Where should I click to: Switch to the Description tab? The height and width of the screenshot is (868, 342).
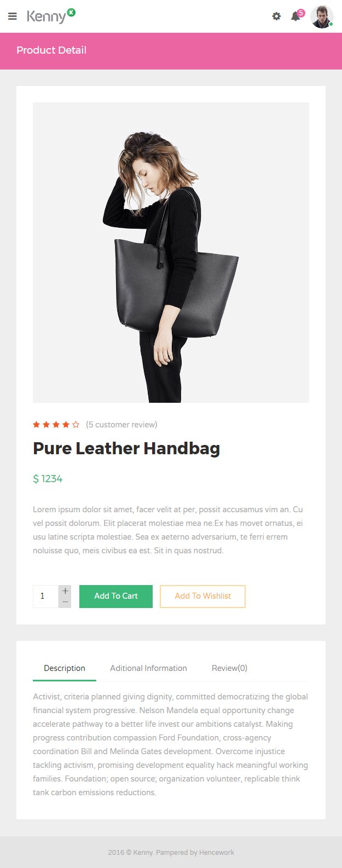[x=65, y=668]
